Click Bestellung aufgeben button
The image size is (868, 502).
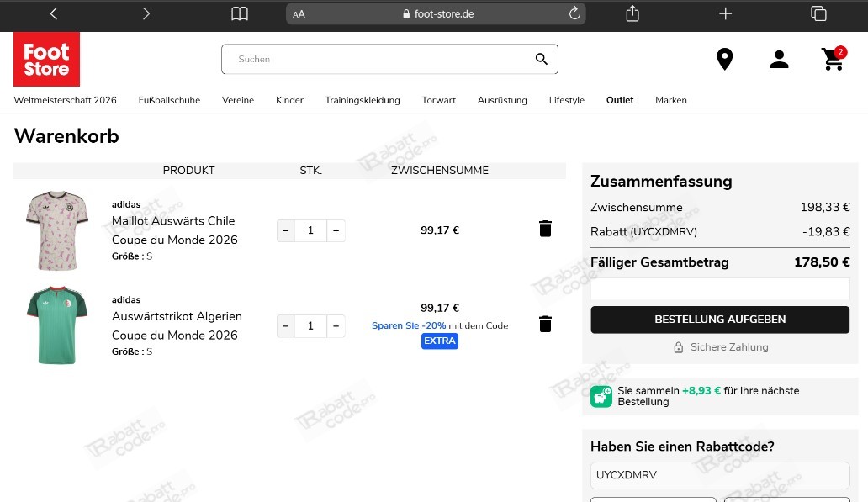tap(720, 320)
